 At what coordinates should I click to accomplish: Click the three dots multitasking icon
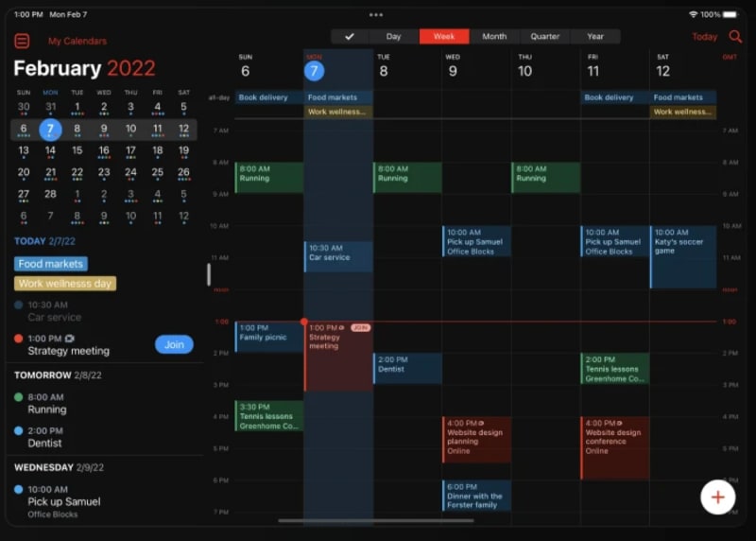376,14
